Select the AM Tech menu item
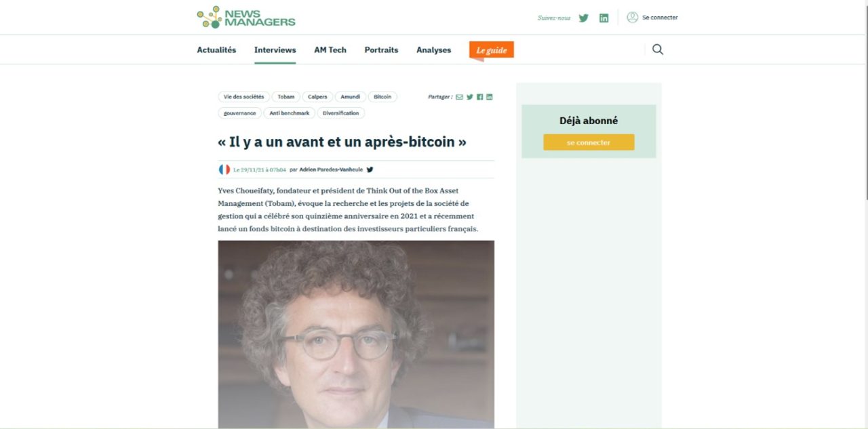 pos(330,50)
